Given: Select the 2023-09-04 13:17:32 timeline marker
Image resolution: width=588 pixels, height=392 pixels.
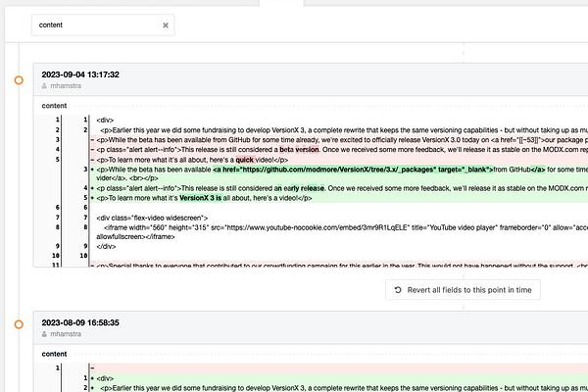Looking at the screenshot, I should tap(19, 80).
